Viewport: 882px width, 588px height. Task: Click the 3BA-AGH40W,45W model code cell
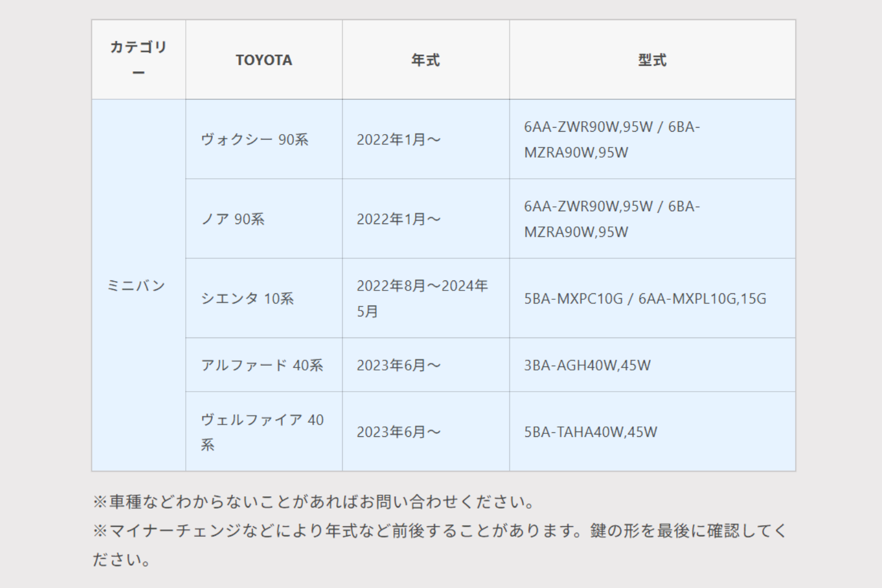(652, 365)
